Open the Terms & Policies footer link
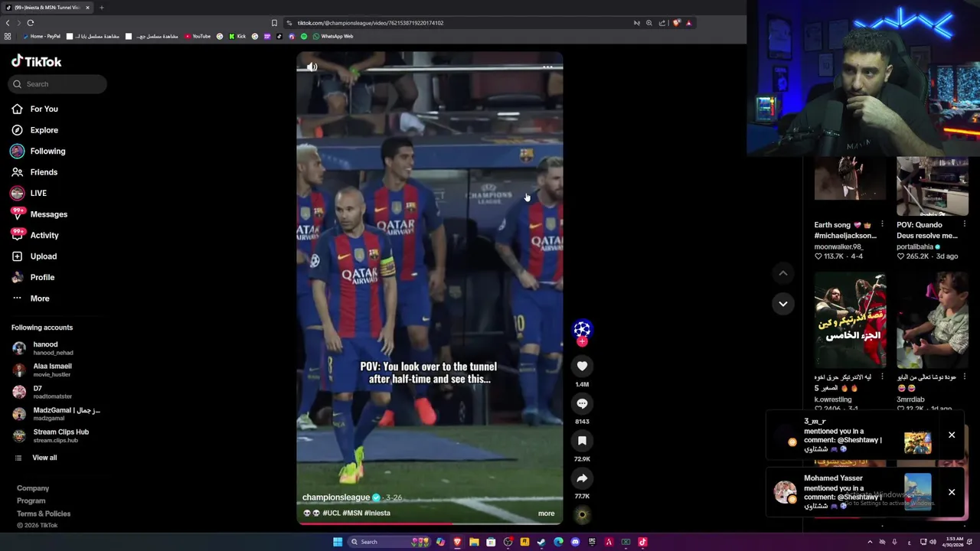The image size is (980, 551). click(44, 514)
